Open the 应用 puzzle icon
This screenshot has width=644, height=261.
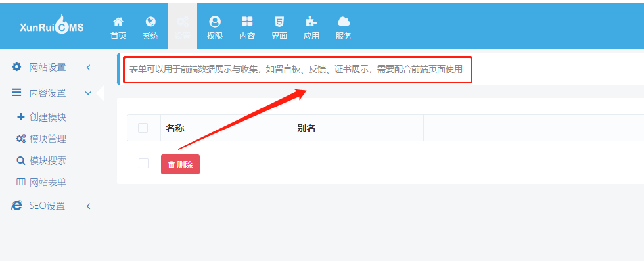pos(311,21)
